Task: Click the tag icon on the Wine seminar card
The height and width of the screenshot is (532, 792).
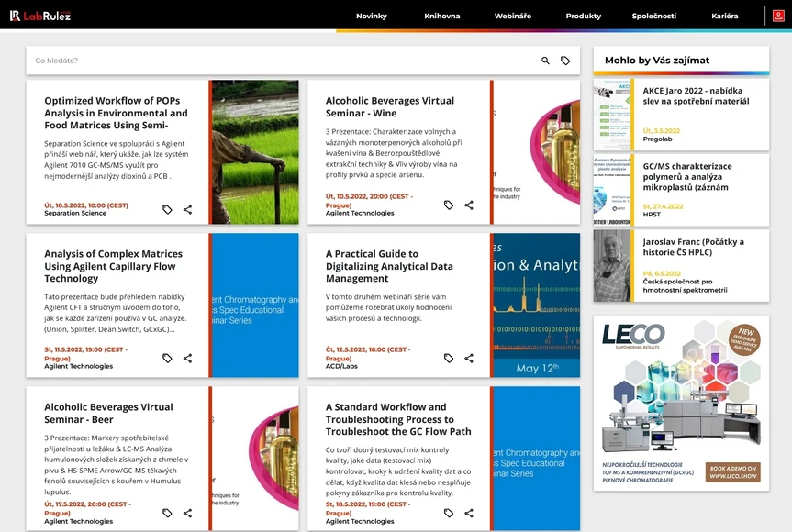Action: (449, 205)
